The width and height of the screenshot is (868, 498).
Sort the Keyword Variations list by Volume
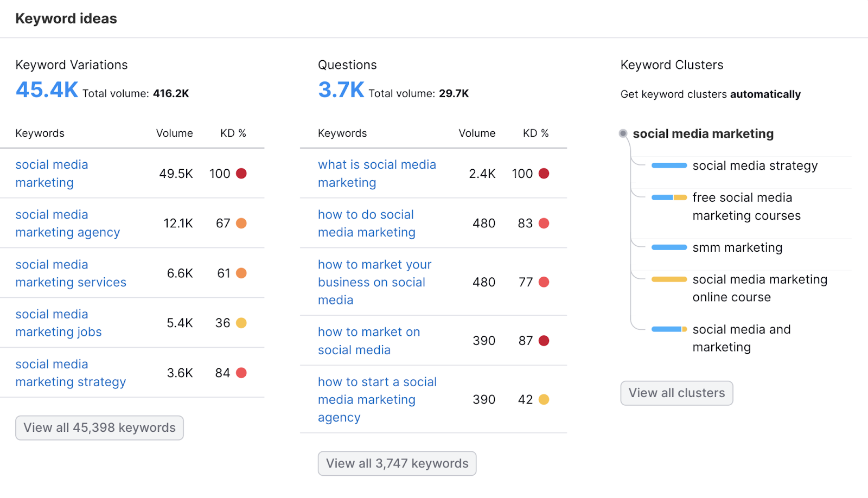click(175, 133)
